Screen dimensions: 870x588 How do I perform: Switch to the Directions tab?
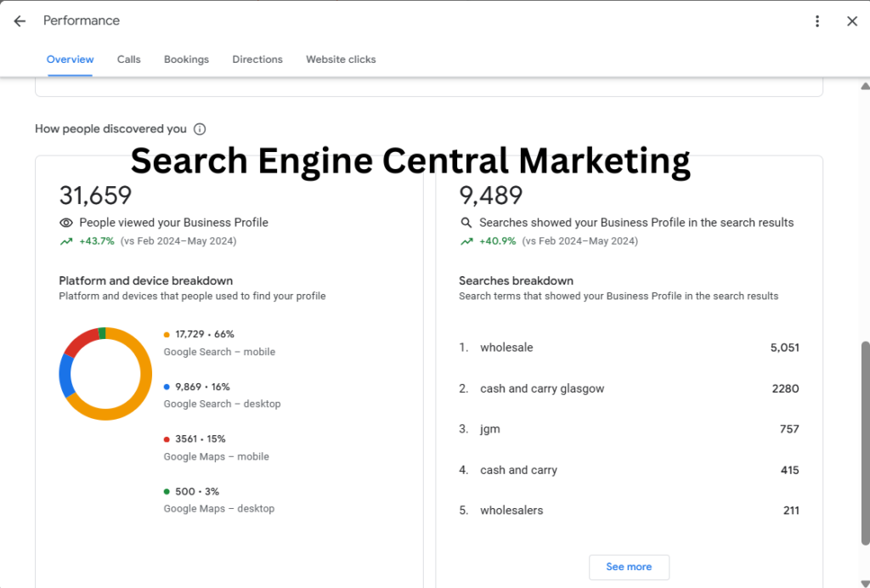coord(257,59)
